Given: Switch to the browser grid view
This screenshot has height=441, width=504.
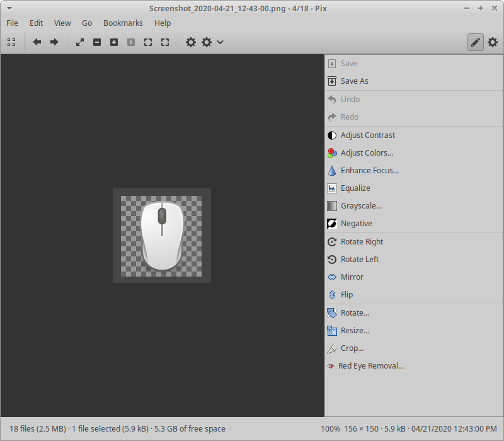Looking at the screenshot, I should tap(11, 42).
